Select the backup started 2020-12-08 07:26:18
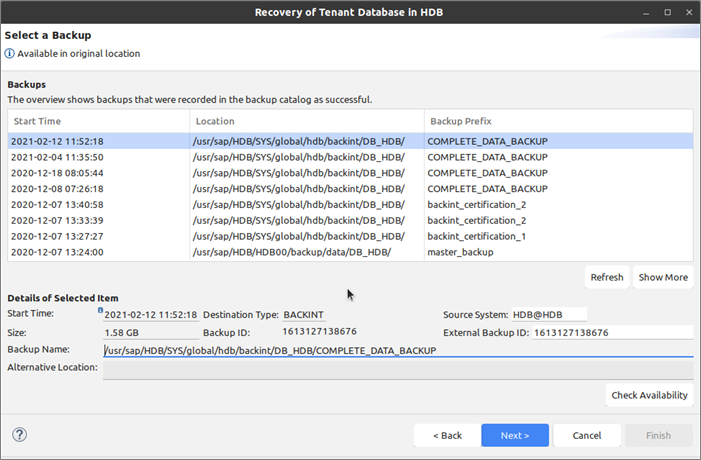Screen dimensions: 701x460 point(350,189)
